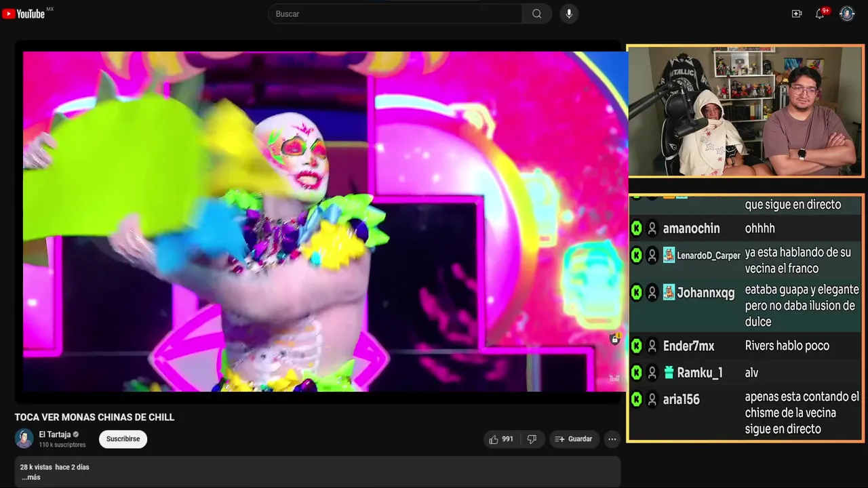Click the profile icon beside Ender7mx
868x488 pixels.
(652, 346)
